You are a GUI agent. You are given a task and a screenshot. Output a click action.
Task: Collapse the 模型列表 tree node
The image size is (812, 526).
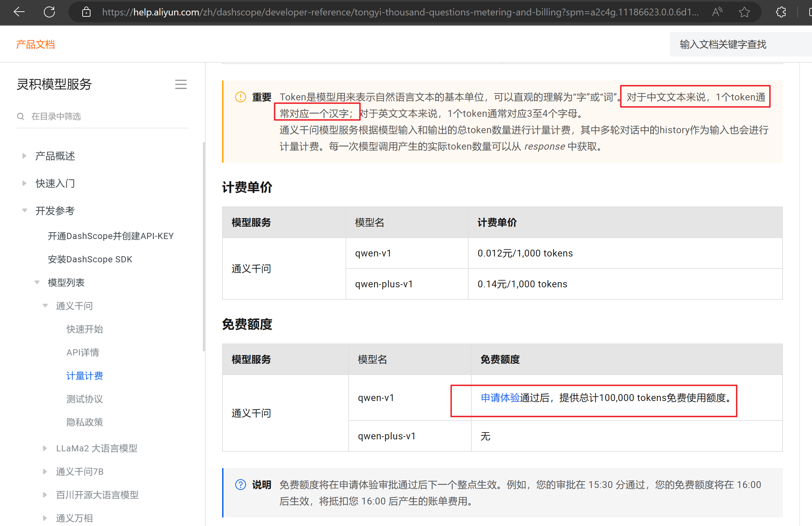tap(37, 283)
